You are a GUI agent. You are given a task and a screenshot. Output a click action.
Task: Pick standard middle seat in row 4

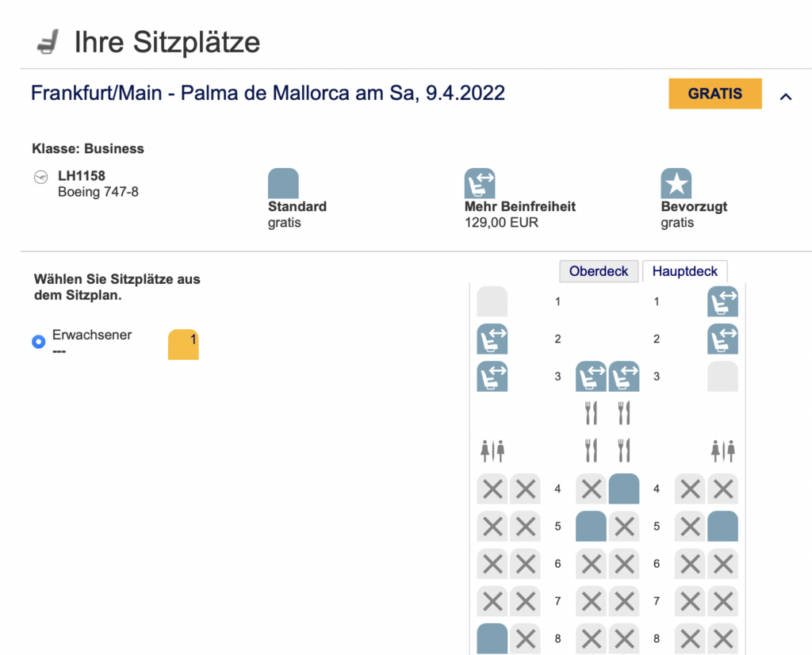pyautogui.click(x=624, y=488)
